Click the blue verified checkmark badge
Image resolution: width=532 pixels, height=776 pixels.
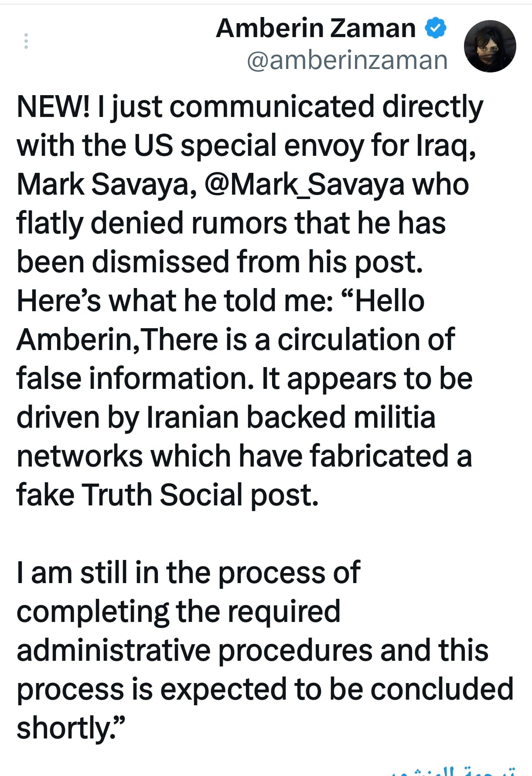[x=435, y=28]
